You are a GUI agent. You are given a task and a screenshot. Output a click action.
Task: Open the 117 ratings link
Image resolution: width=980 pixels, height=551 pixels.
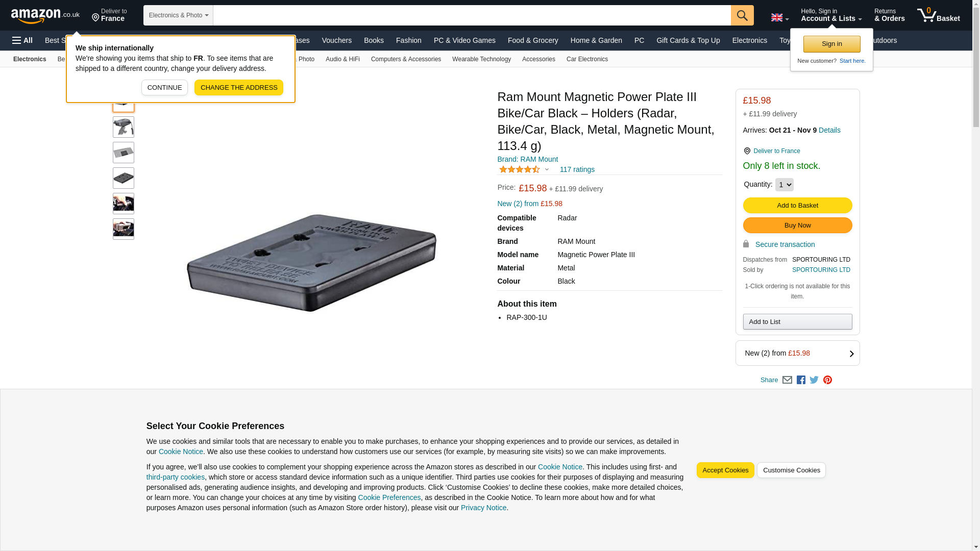577,169
